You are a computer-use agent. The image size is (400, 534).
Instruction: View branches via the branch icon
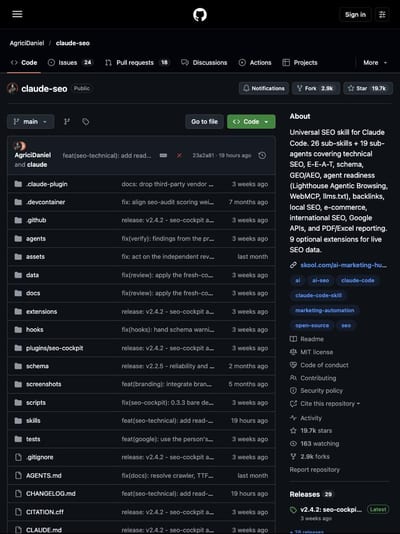(67, 122)
